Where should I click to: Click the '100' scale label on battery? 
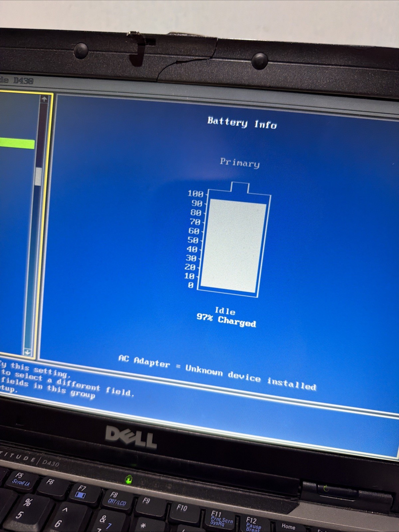pyautogui.click(x=195, y=194)
